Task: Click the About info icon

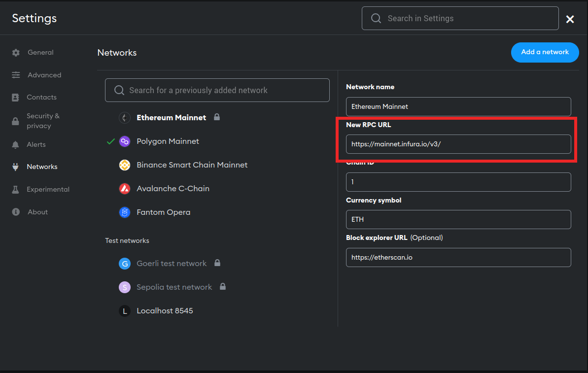Action: pos(15,212)
